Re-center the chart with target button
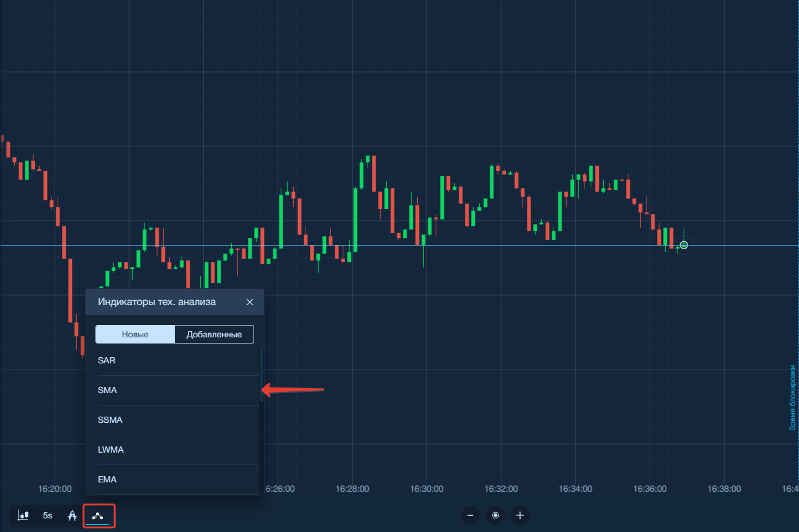Image resolution: width=799 pixels, height=532 pixels. [495, 515]
